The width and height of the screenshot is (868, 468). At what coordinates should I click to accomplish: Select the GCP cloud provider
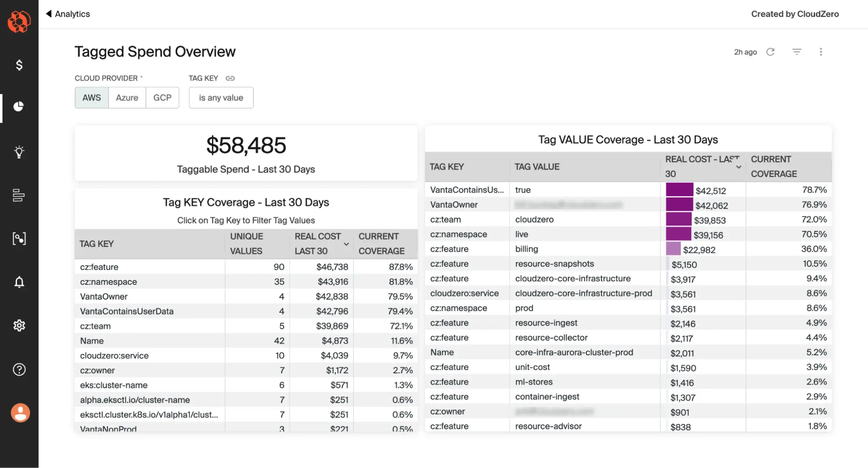tap(162, 98)
